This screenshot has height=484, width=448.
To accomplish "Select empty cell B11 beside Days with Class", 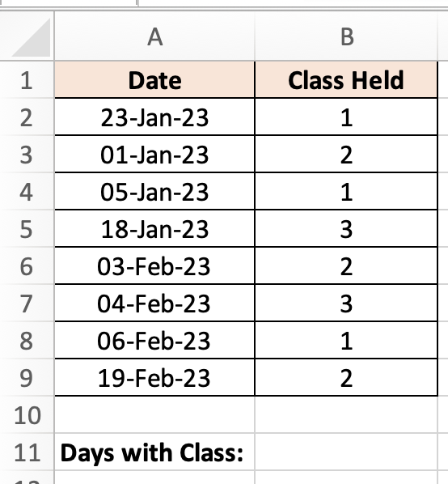I will tap(346, 452).
